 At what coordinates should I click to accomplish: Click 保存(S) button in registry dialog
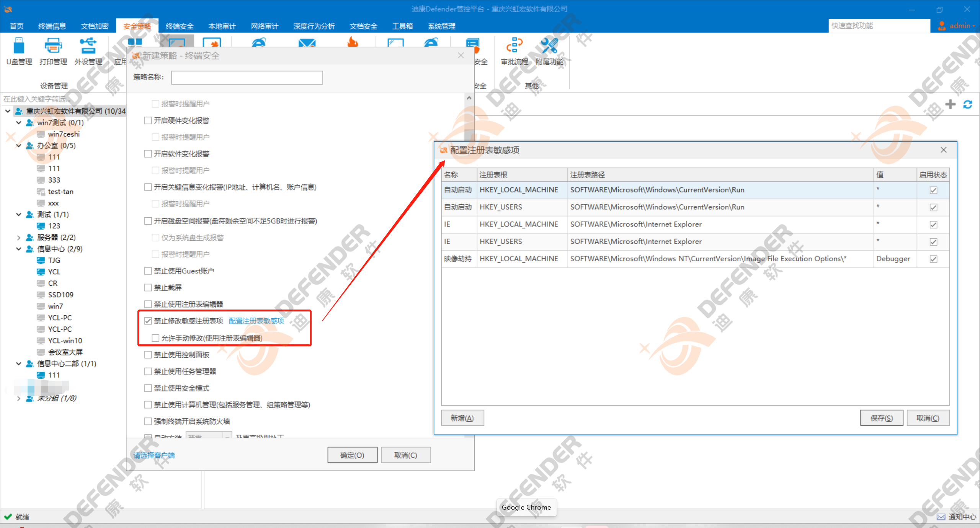881,418
